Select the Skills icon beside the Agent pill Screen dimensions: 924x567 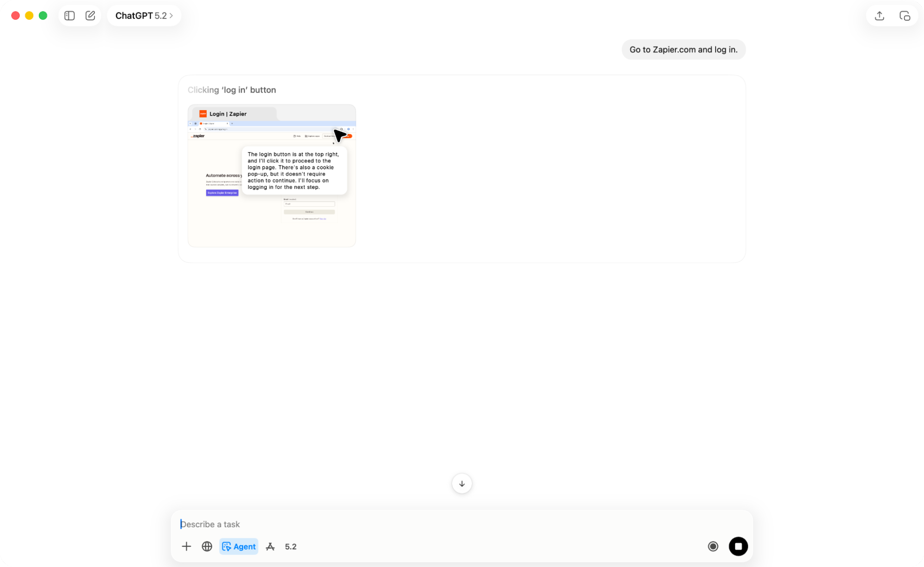[x=270, y=546]
